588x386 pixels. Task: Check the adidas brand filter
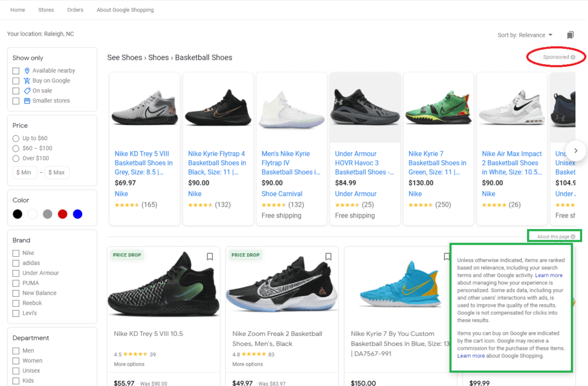click(16, 263)
